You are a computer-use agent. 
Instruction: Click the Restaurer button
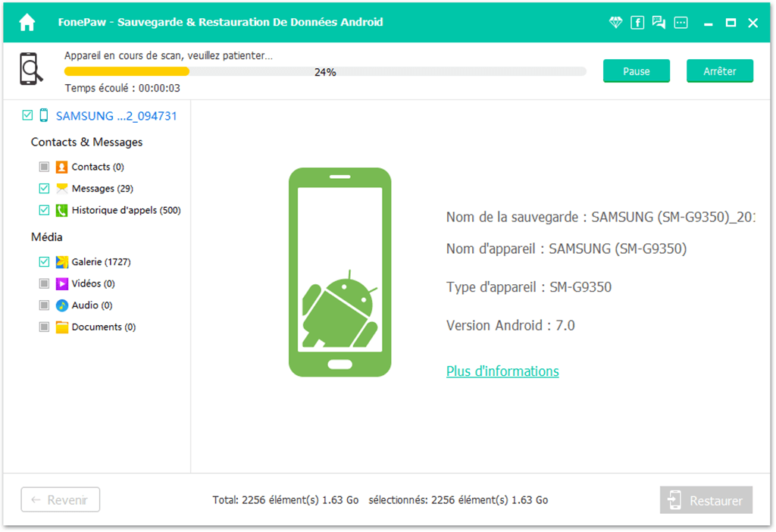pyautogui.click(x=706, y=500)
